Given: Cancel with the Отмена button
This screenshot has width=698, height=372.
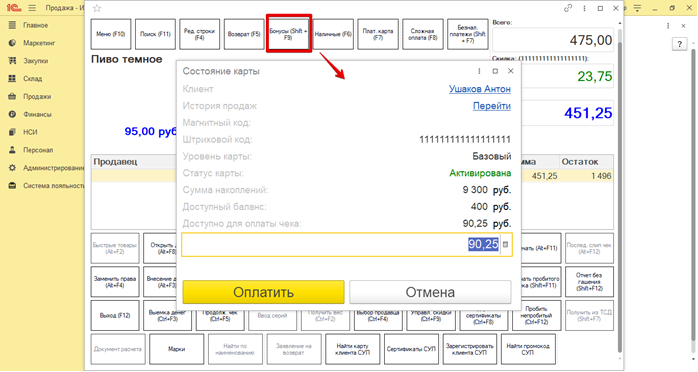Looking at the screenshot, I should [430, 292].
